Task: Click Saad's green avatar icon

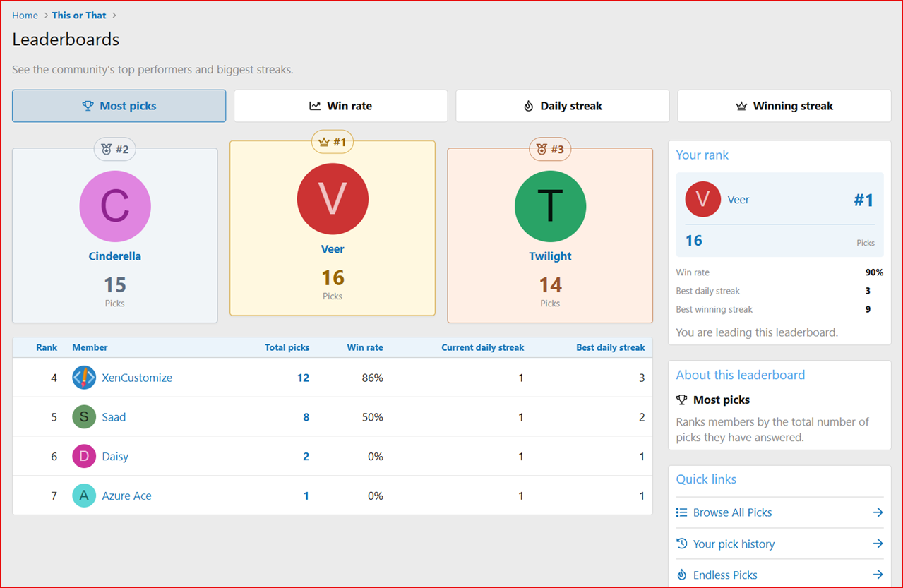Action: tap(84, 417)
